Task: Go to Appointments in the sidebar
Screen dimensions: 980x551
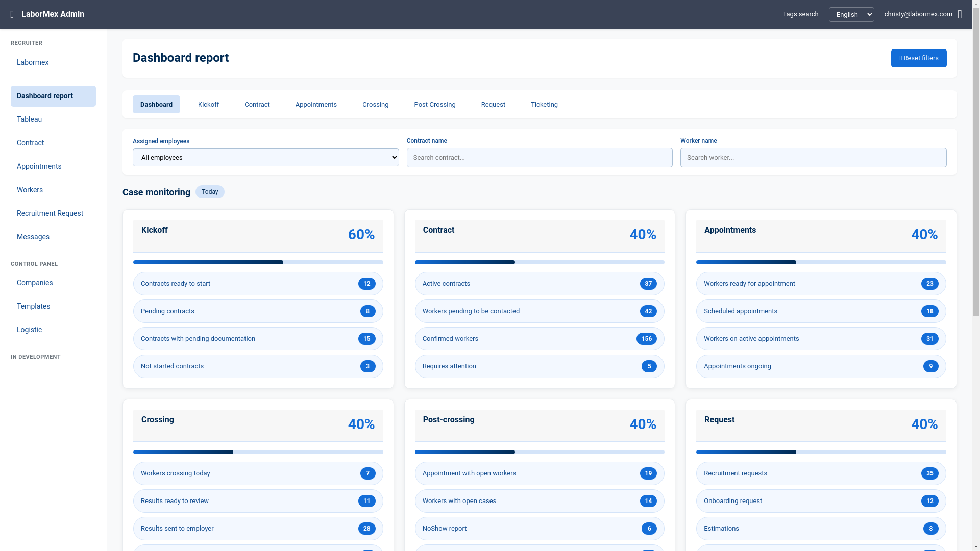Action: [53, 166]
